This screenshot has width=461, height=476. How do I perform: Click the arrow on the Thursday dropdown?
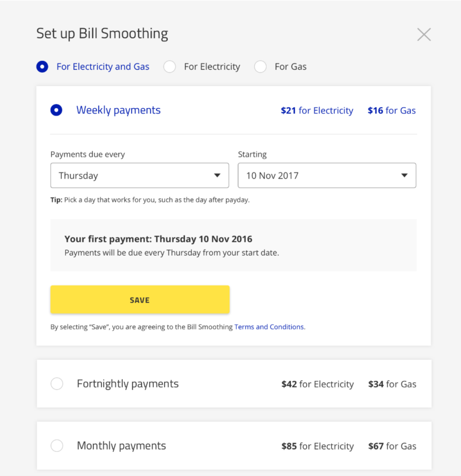[217, 175]
